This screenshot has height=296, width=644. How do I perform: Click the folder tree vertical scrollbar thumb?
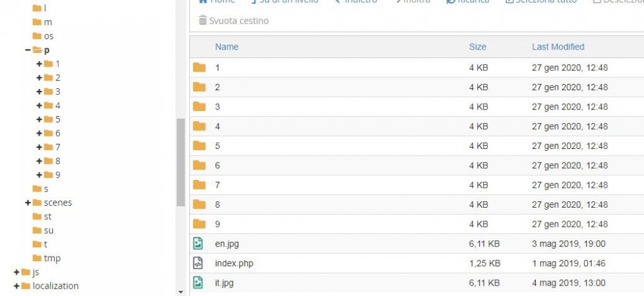[180, 161]
